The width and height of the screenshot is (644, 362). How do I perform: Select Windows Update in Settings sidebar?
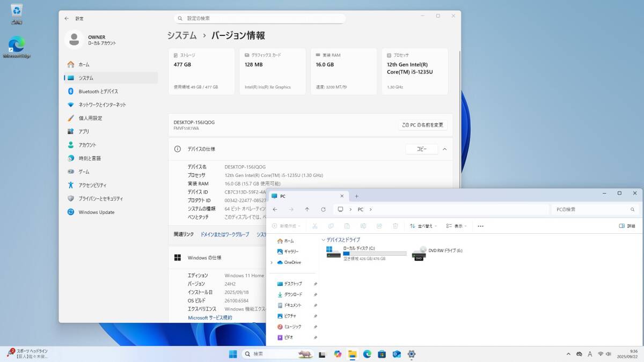(98, 212)
